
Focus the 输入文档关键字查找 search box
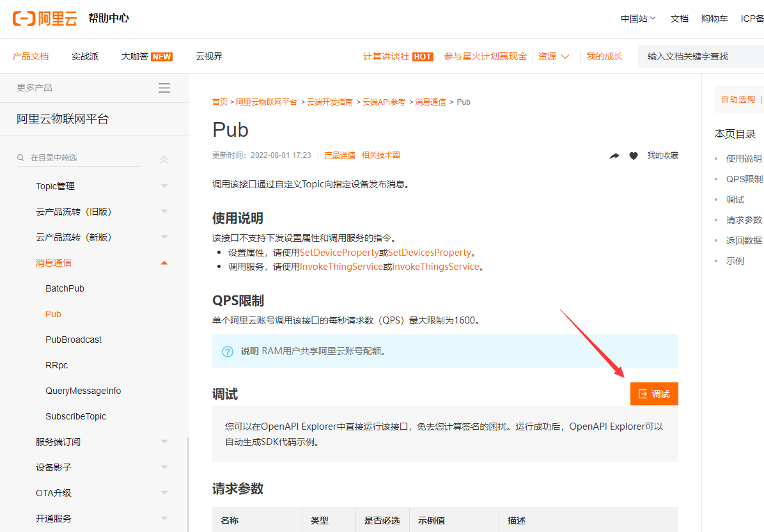click(x=701, y=56)
